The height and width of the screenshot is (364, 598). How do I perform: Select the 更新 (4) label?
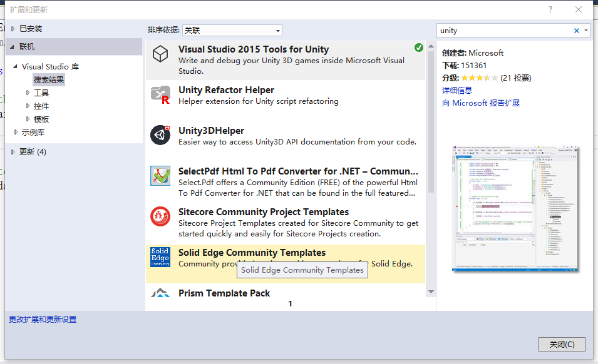pos(33,152)
